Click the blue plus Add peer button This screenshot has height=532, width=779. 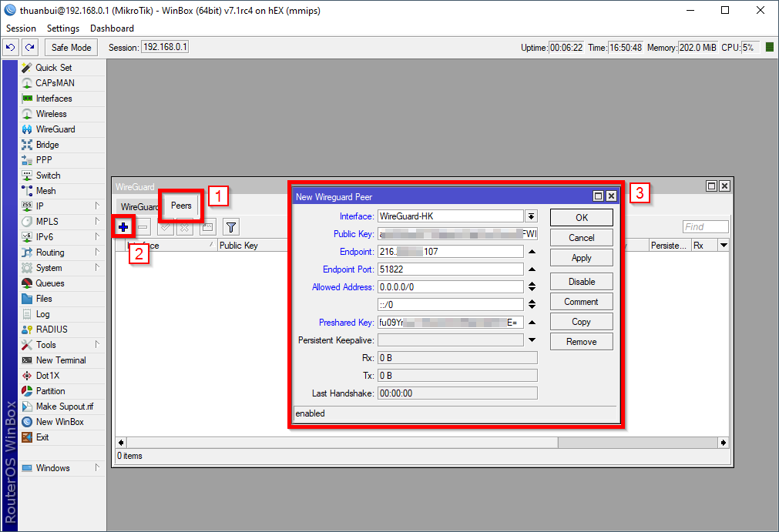(x=123, y=226)
